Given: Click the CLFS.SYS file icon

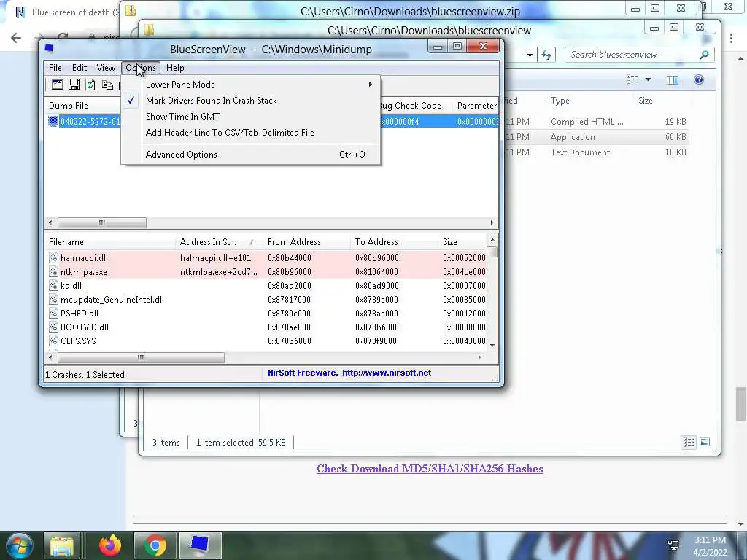Looking at the screenshot, I should click(x=53, y=341).
